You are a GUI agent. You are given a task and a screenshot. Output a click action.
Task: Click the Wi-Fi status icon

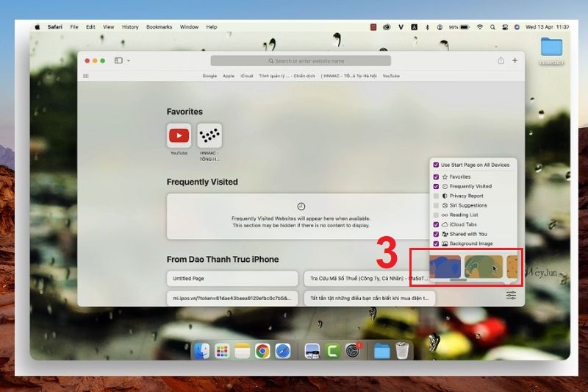click(480, 27)
